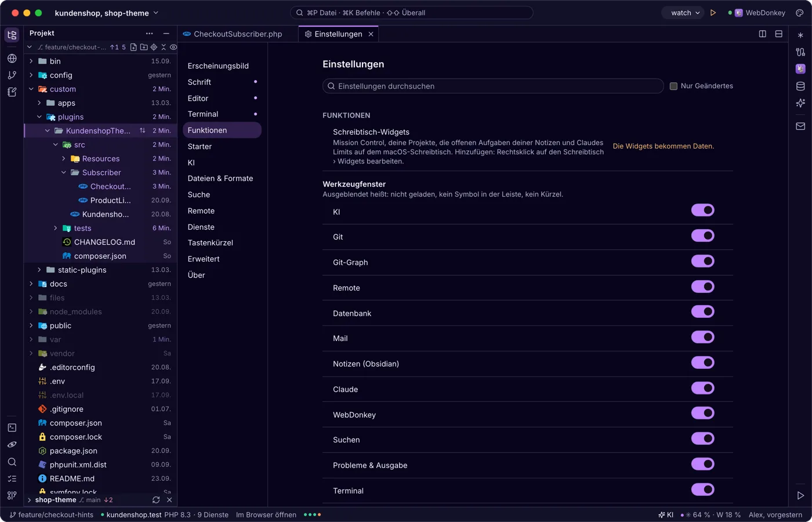This screenshot has height=522, width=812.
Task: Focus the 'Einstellungen durchsuchen' search field
Action: (x=493, y=86)
